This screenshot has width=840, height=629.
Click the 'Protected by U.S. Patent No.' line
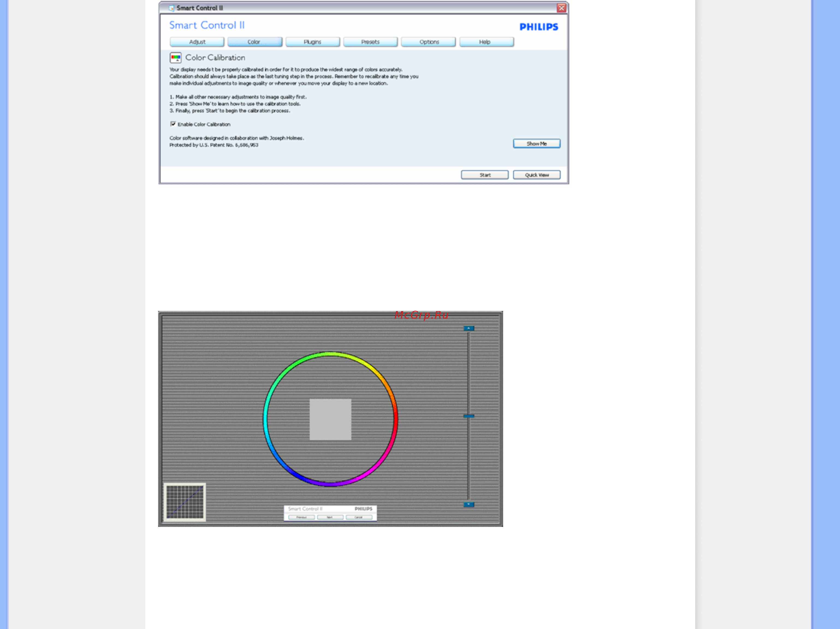tap(214, 145)
